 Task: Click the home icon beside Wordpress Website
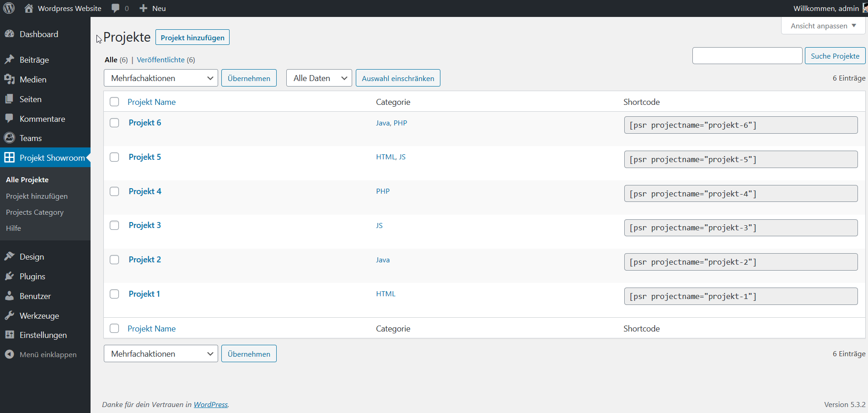[29, 8]
